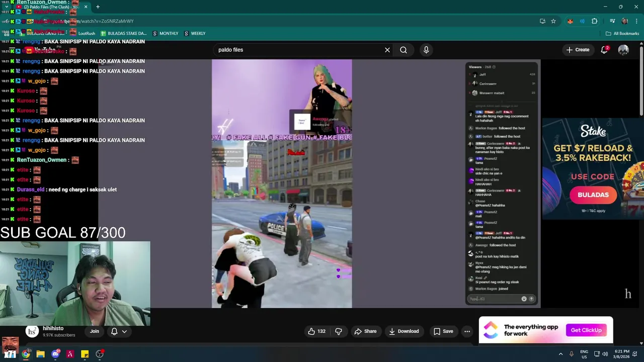Expand the channel notification bell dropdown
This screenshot has width=644, height=362.
(x=119, y=331)
